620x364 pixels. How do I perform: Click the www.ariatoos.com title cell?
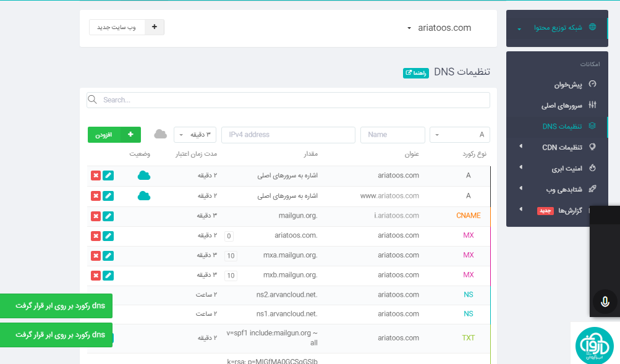[389, 196]
